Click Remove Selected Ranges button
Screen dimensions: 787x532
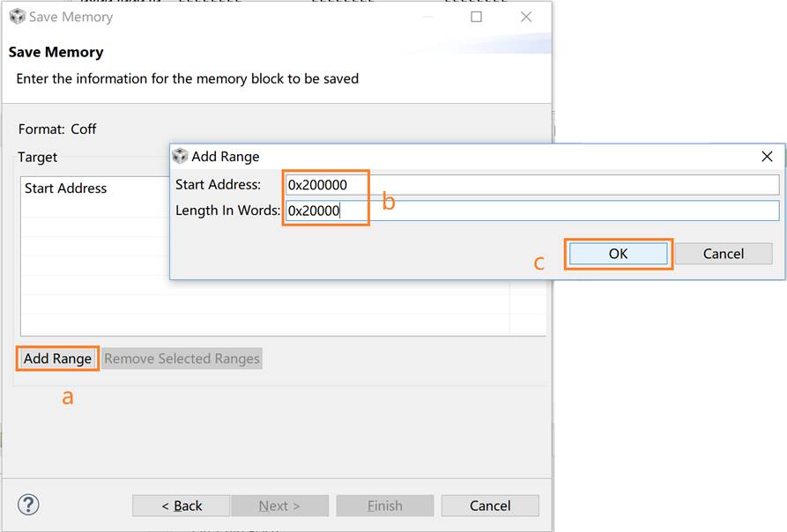click(182, 358)
